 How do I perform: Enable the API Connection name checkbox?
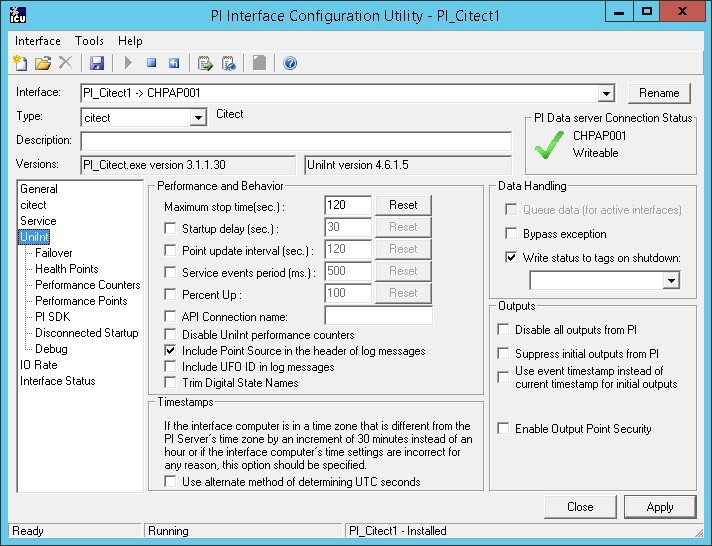point(170,316)
